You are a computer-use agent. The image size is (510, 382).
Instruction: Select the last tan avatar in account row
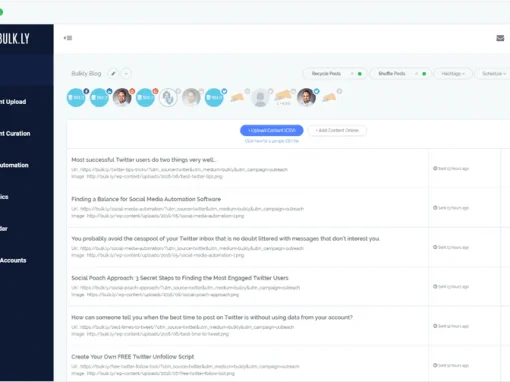329,97
